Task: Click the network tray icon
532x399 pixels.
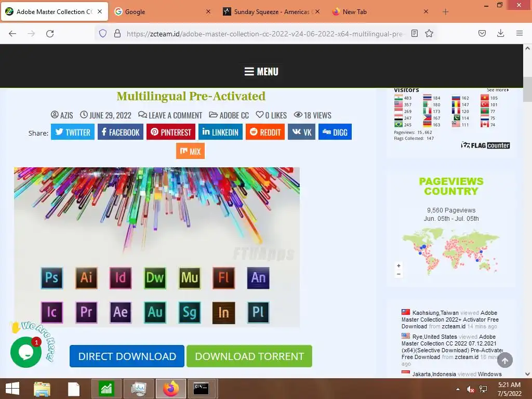Action: point(483,389)
